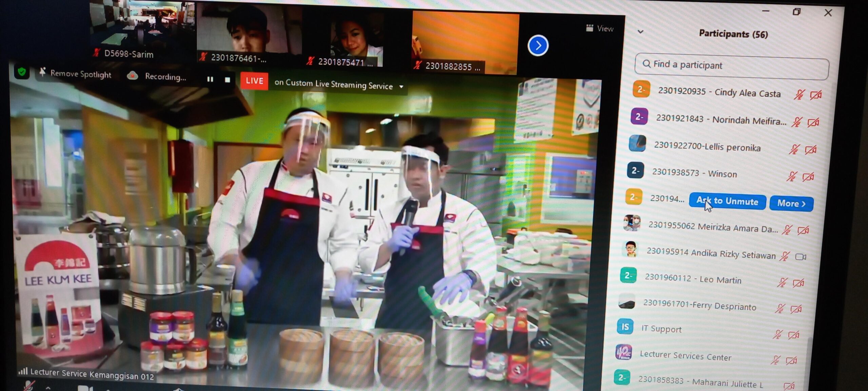Click IT Support muted microphone icon

coord(778,335)
